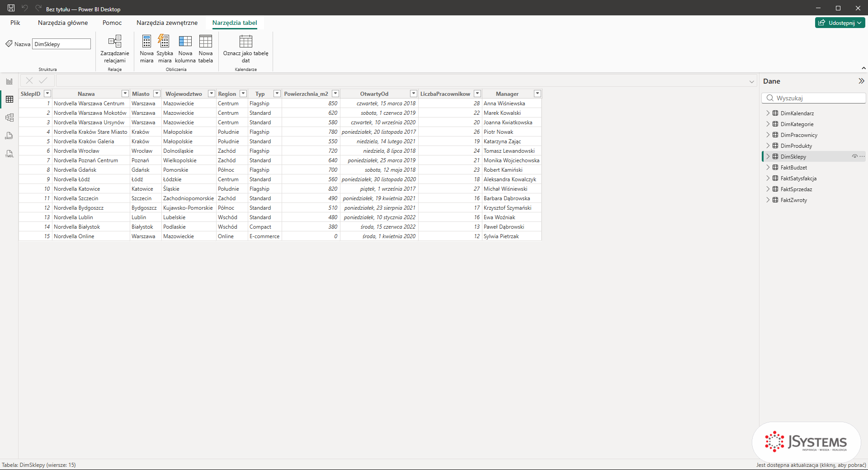Launch Szybka miara quick measure
This screenshot has width=868, height=470.
(x=165, y=49)
